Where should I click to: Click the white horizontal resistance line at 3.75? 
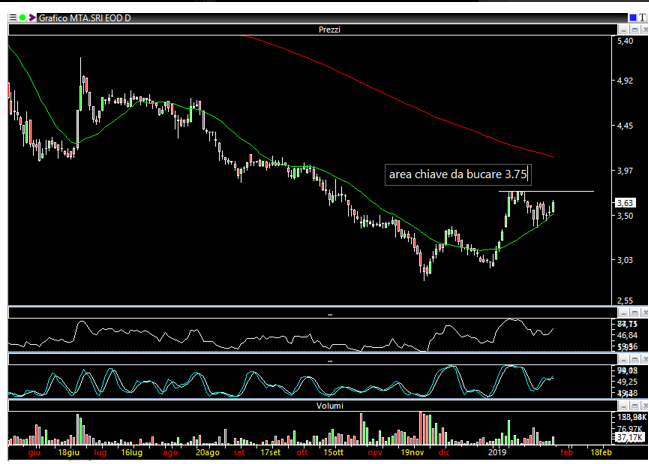[x=546, y=191]
